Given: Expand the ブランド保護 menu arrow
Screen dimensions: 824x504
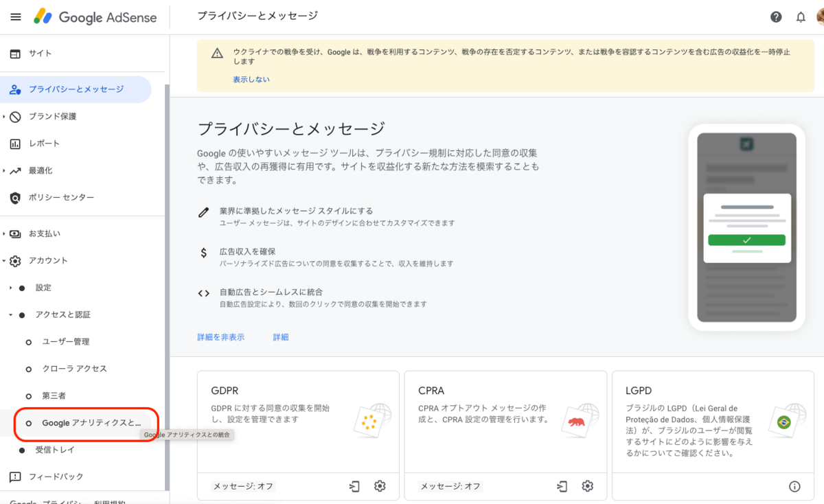Looking at the screenshot, I should coord(3,117).
